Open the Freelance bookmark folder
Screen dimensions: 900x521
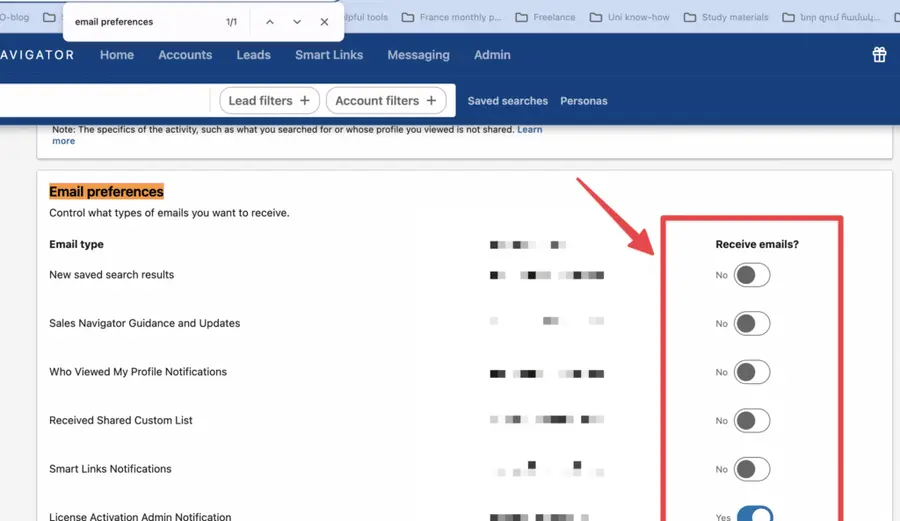pos(545,17)
